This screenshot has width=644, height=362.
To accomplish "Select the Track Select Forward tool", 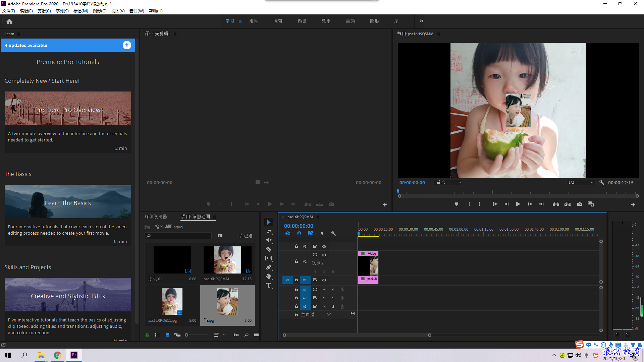I will [x=269, y=231].
